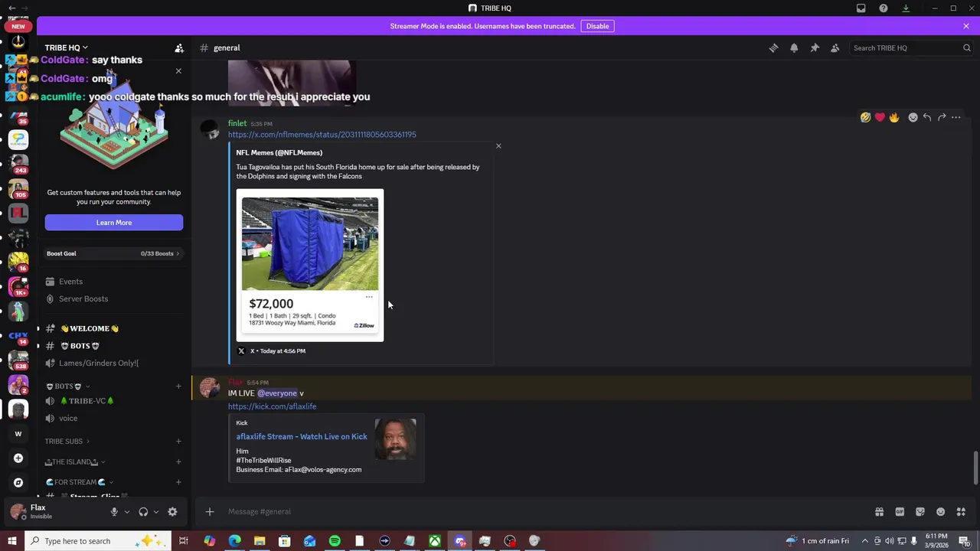This screenshot has width=980, height=551.
Task: Open the Discord inbox icon in title bar
Action: 861,8
